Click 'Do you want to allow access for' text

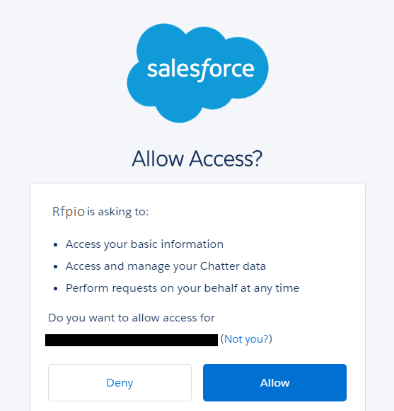131,318
